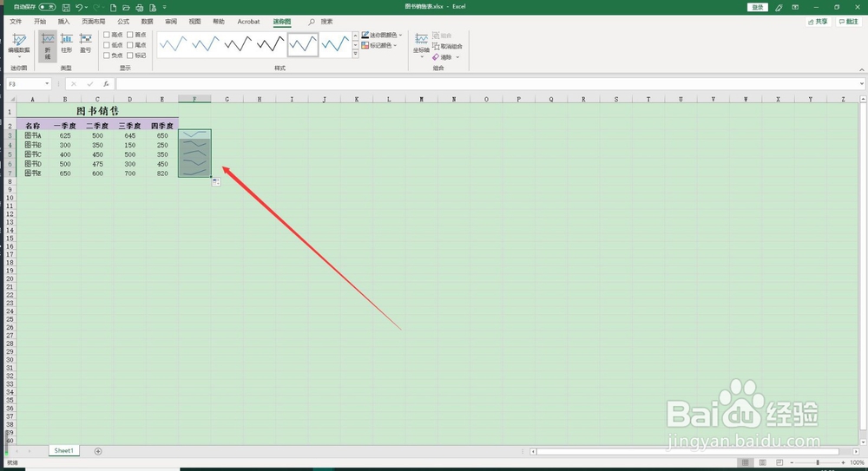Open Edit Data (编辑数据) sparkline tool
868x471 pixels.
point(19,45)
